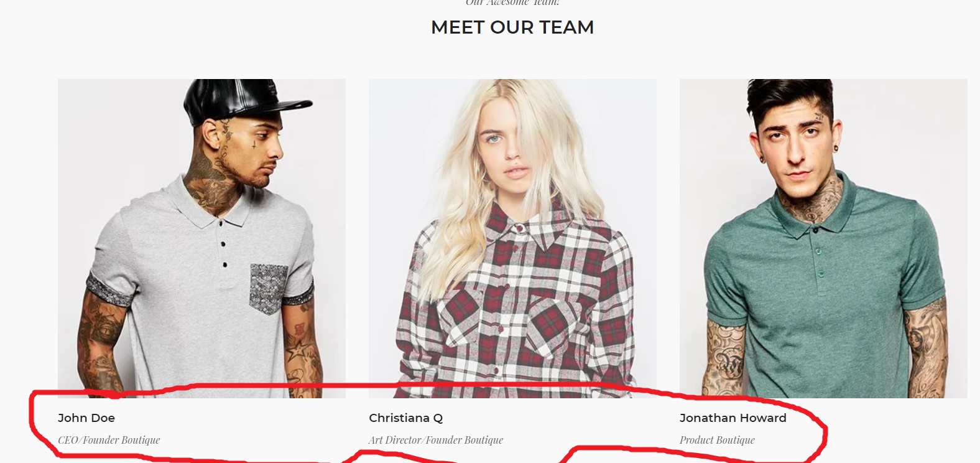Click the Art Director/Founder Boutique title
The width and height of the screenshot is (980, 463).
click(x=436, y=440)
